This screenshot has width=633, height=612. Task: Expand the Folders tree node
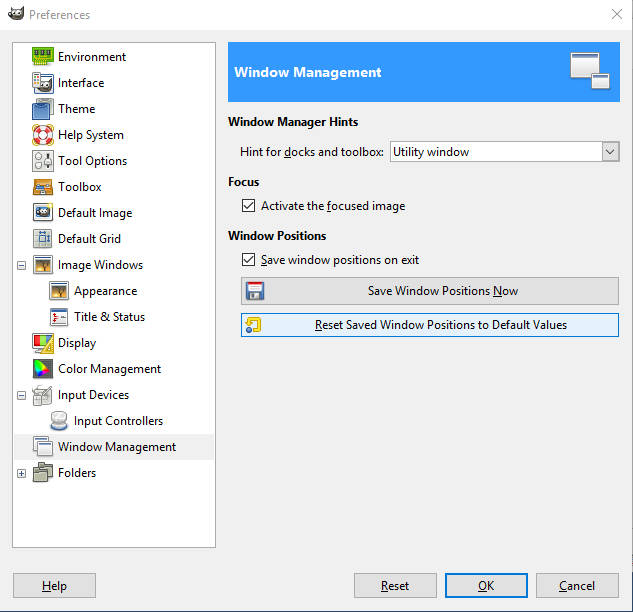tap(21, 473)
